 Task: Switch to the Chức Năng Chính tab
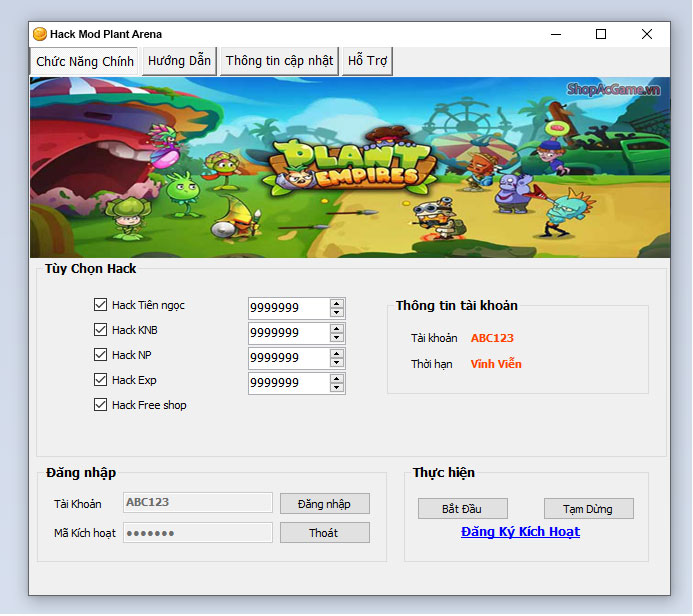(85, 61)
